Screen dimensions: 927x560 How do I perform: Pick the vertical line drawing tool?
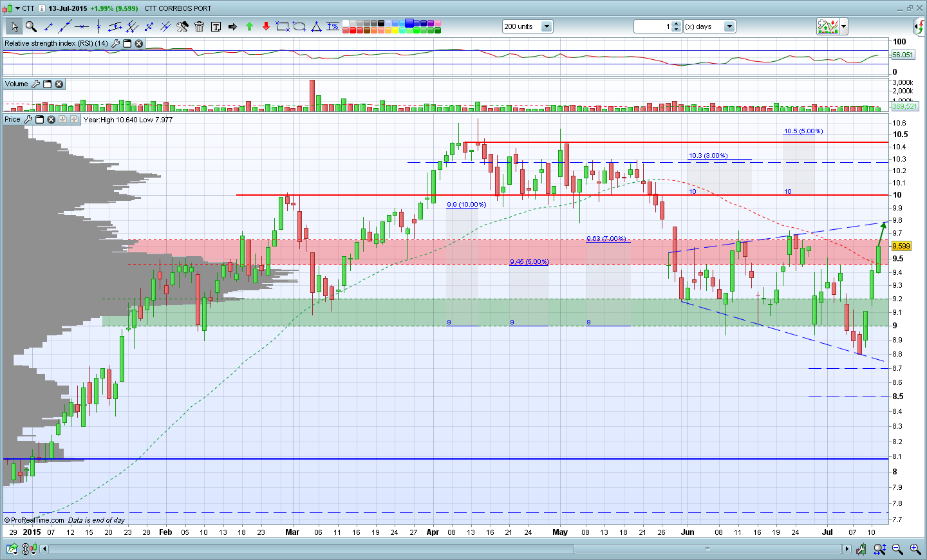click(98, 26)
